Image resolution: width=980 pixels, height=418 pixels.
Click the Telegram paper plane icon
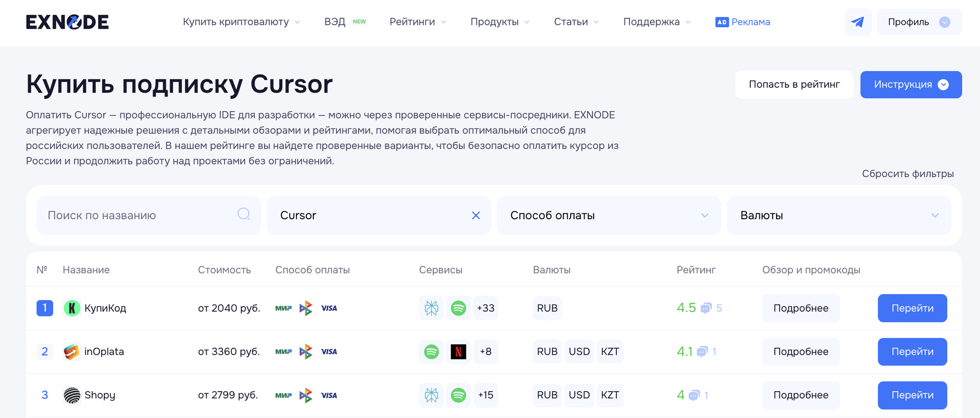pyautogui.click(x=857, y=22)
